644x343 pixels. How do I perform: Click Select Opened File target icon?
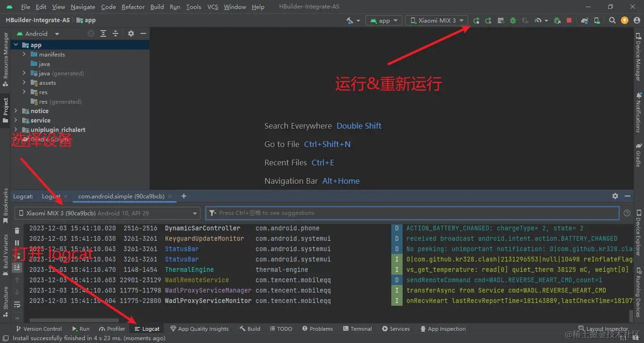[91, 33]
